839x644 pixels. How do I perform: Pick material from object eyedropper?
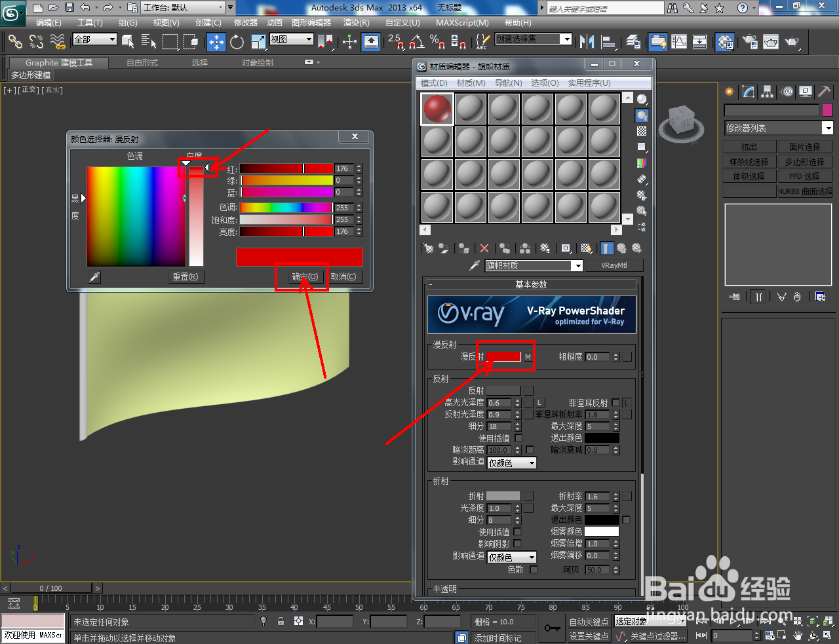click(x=475, y=265)
